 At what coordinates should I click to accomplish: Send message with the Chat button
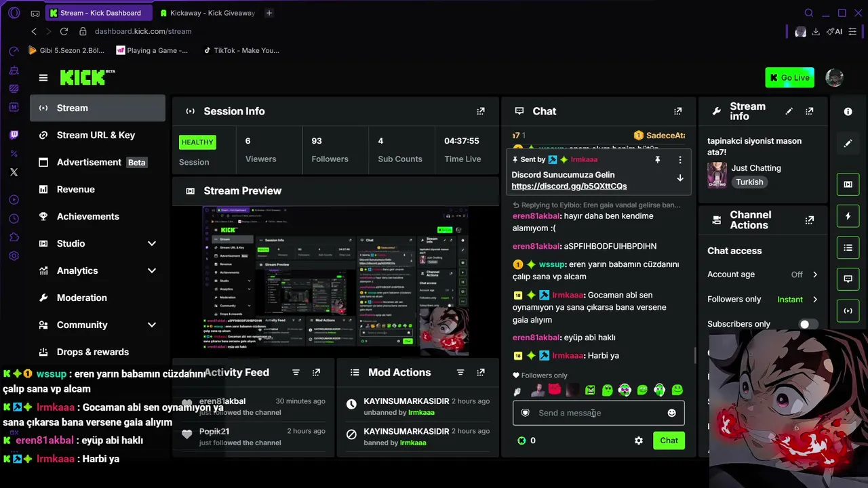click(669, 441)
